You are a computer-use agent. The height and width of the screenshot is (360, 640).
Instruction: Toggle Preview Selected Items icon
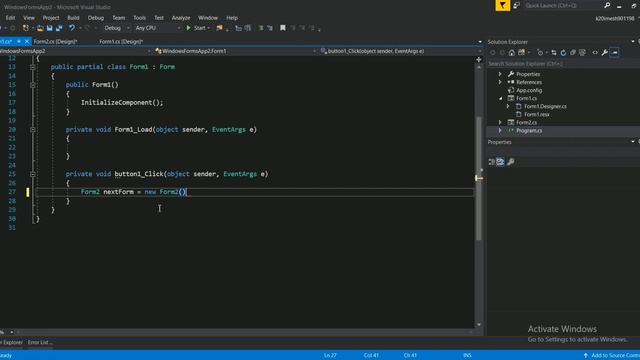(614, 53)
